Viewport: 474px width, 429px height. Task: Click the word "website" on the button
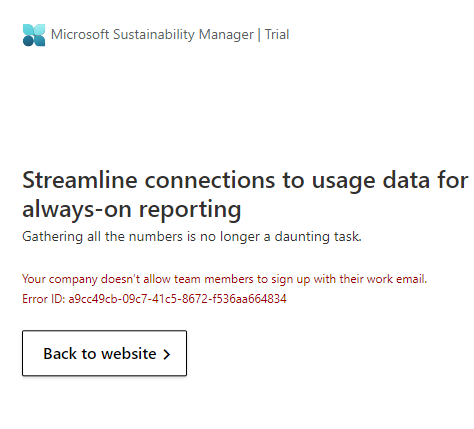click(x=128, y=354)
